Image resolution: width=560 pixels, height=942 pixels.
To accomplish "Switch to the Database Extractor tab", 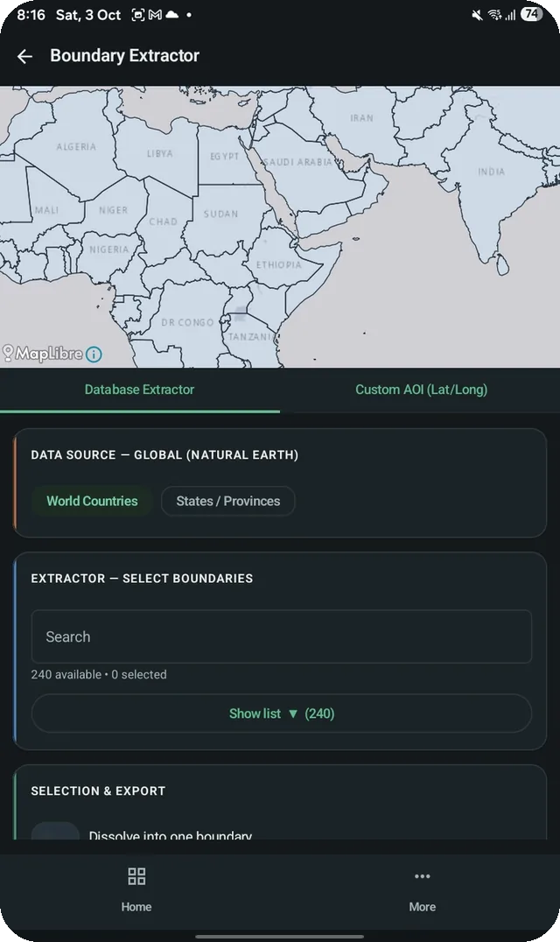I will 139,390.
